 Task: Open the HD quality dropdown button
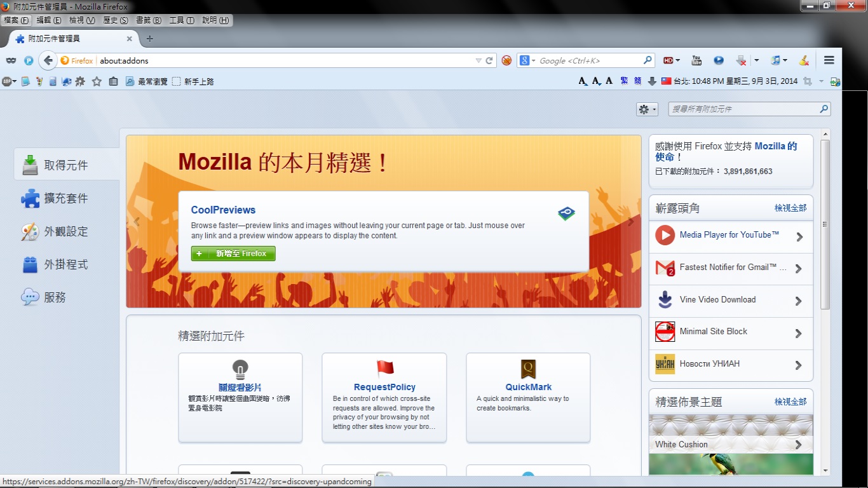tap(672, 60)
